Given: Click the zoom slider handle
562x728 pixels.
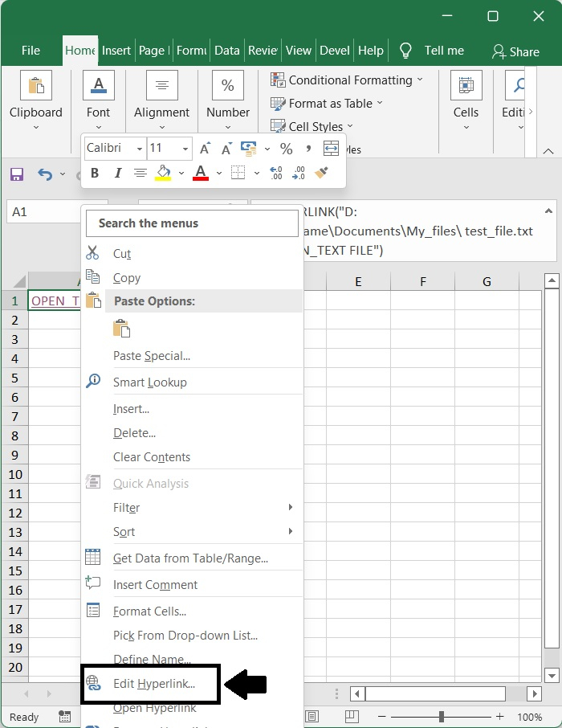Looking at the screenshot, I should pos(441,717).
